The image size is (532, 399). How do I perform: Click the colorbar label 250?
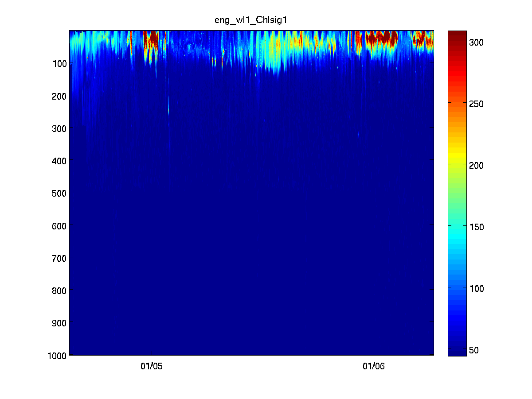tap(476, 104)
